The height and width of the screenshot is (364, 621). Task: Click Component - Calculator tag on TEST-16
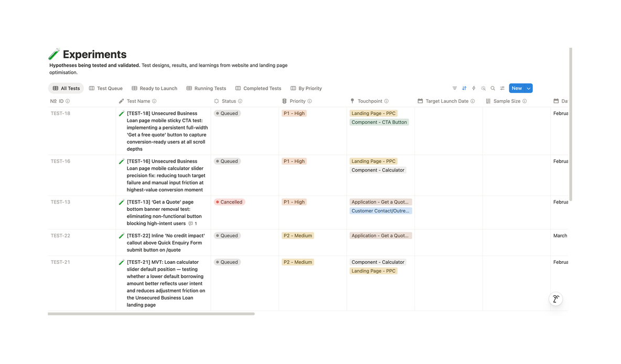coord(378,170)
